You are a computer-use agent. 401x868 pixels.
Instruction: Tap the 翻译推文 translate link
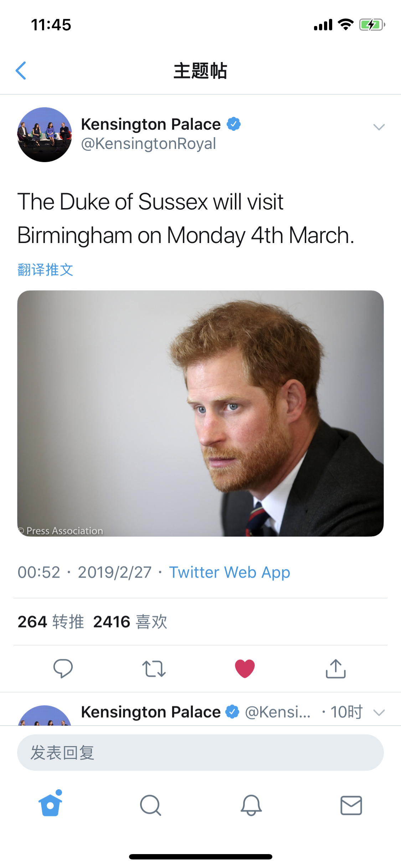(45, 270)
